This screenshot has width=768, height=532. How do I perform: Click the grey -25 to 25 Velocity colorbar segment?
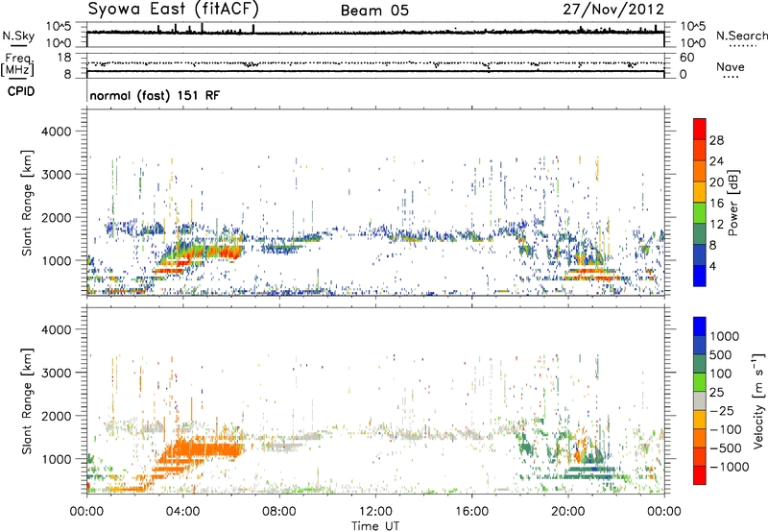click(700, 401)
